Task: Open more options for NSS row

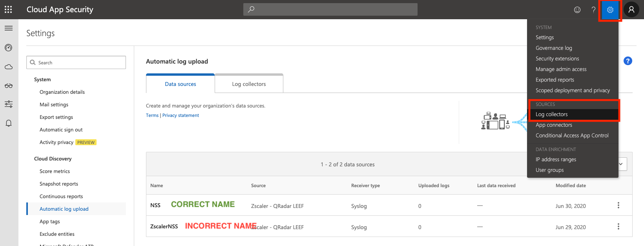Action: coord(618,205)
